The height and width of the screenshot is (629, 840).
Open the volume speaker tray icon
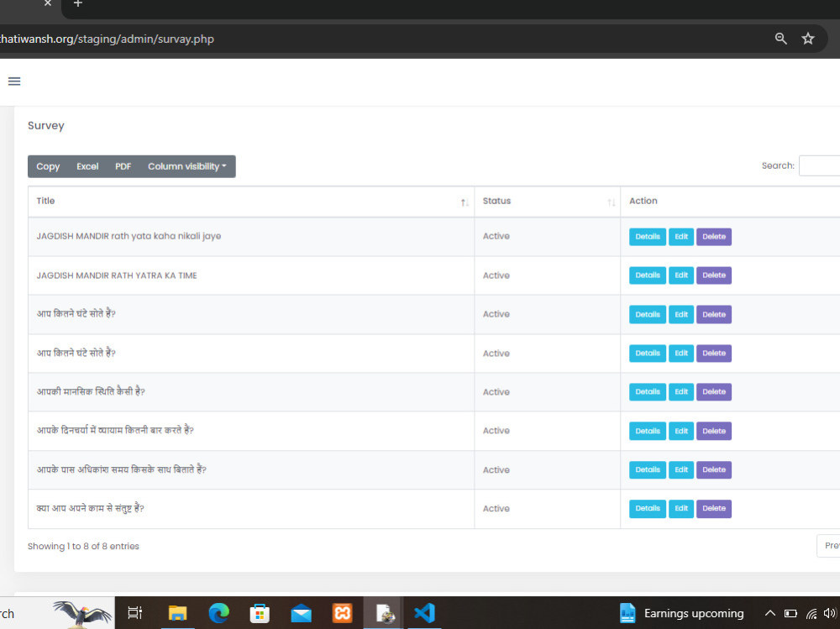(x=831, y=613)
